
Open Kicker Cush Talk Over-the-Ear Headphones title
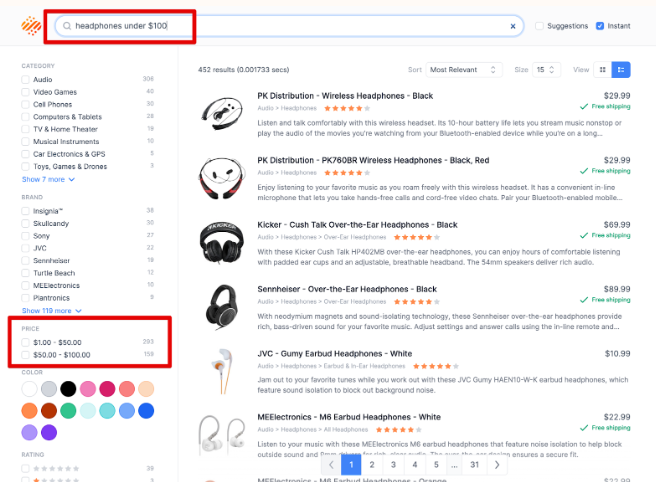pyautogui.click(x=357, y=225)
